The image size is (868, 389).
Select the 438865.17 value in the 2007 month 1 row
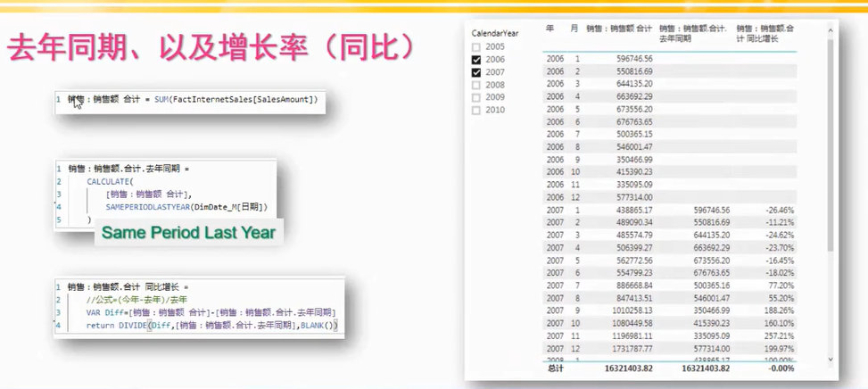tap(632, 211)
